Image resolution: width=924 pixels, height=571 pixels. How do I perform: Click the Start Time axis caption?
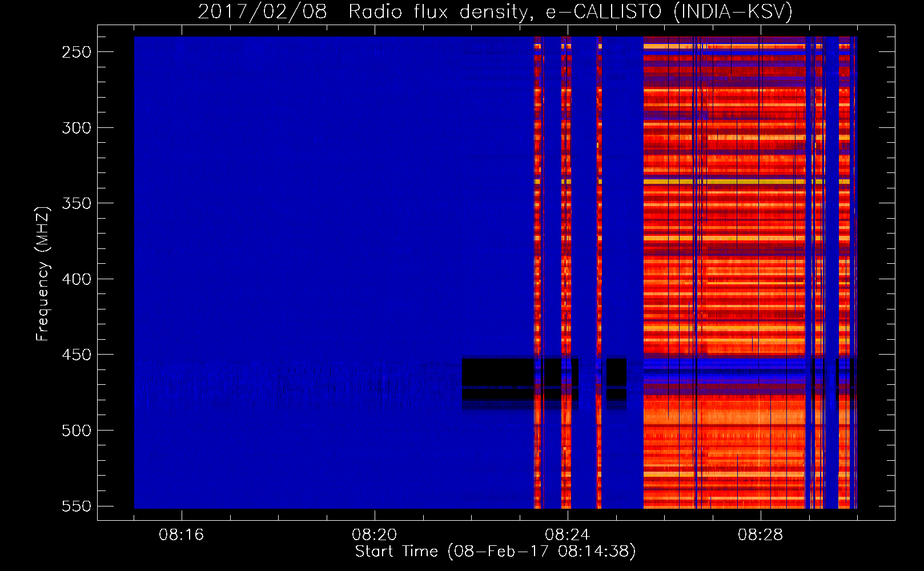(495, 552)
